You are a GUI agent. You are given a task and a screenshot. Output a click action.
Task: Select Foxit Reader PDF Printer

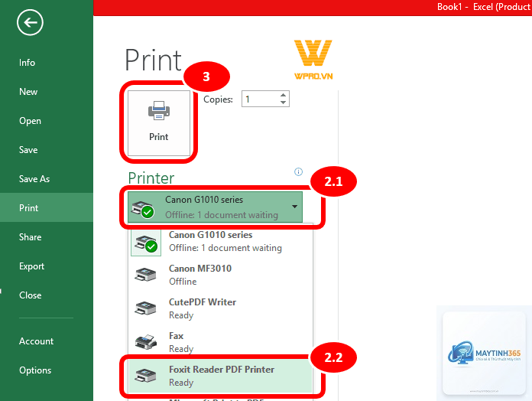pos(221,376)
